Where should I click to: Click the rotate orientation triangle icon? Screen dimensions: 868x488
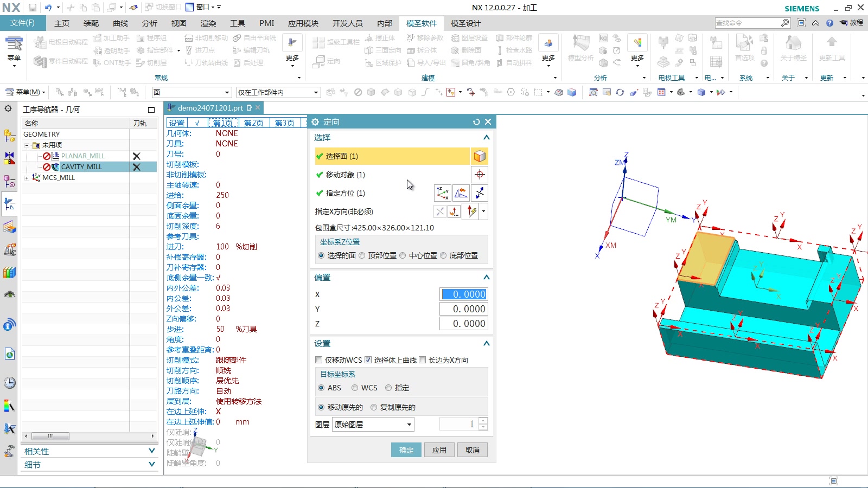click(461, 193)
